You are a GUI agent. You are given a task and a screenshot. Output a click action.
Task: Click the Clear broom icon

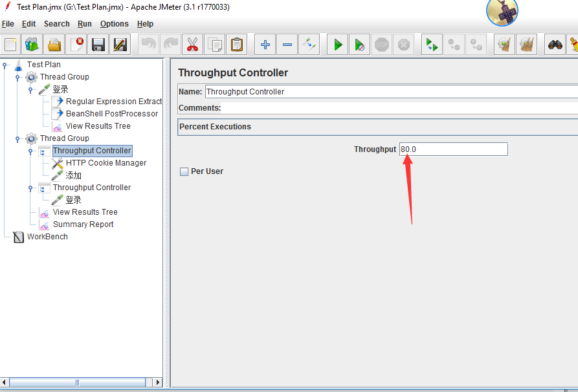pos(504,45)
